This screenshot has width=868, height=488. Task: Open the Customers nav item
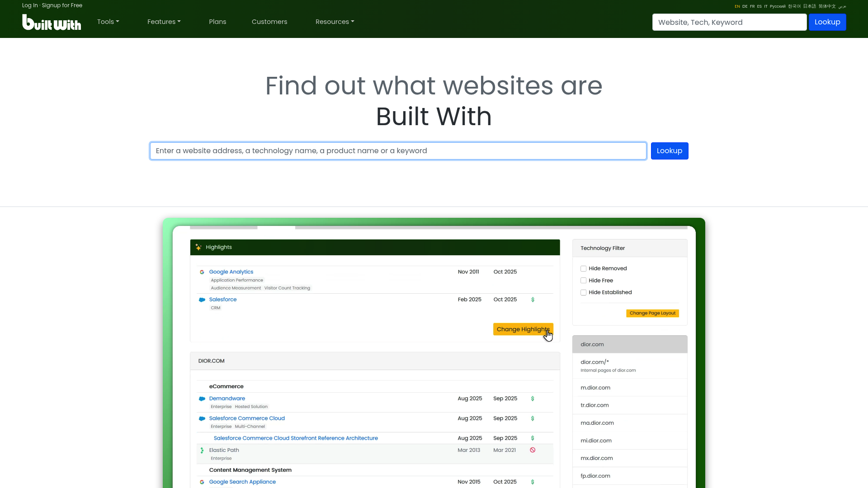coord(269,22)
